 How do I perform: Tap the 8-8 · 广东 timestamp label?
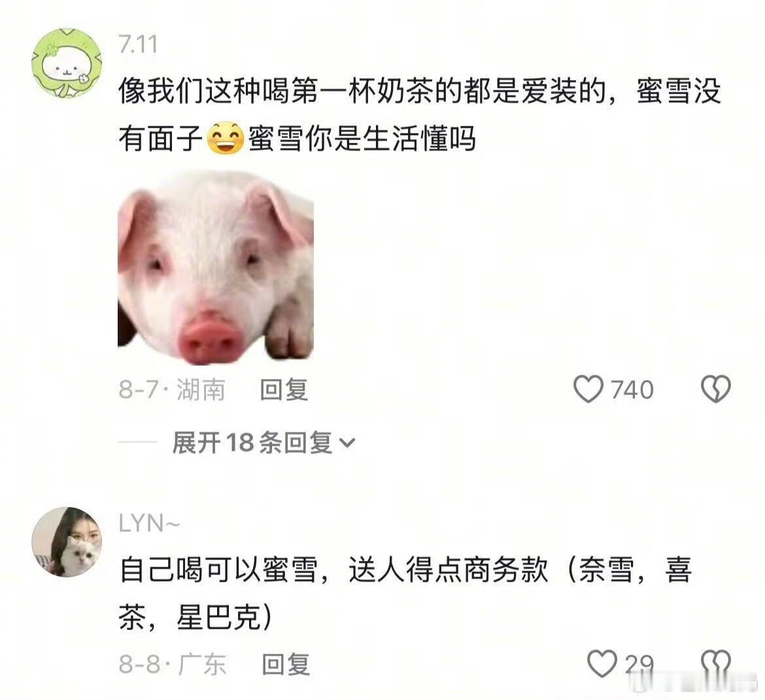172,665
